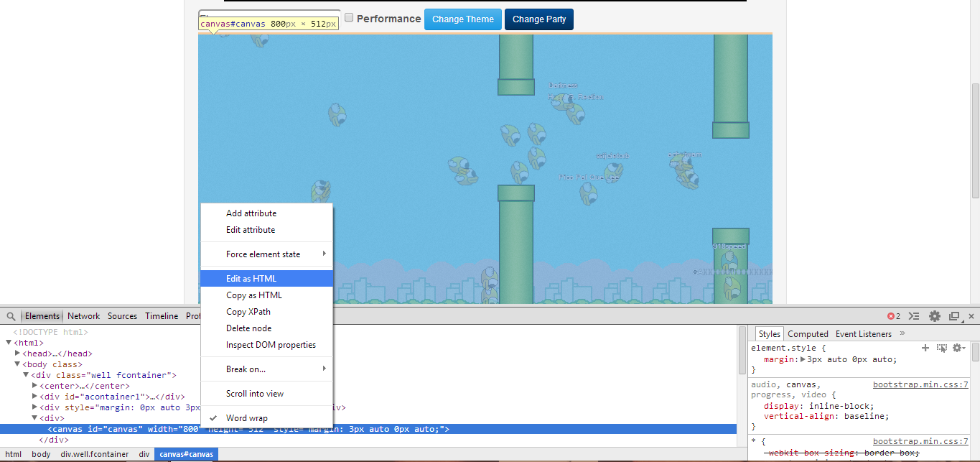This screenshot has height=462, width=980.
Task: Switch to the Timeline tab
Action: point(162,316)
